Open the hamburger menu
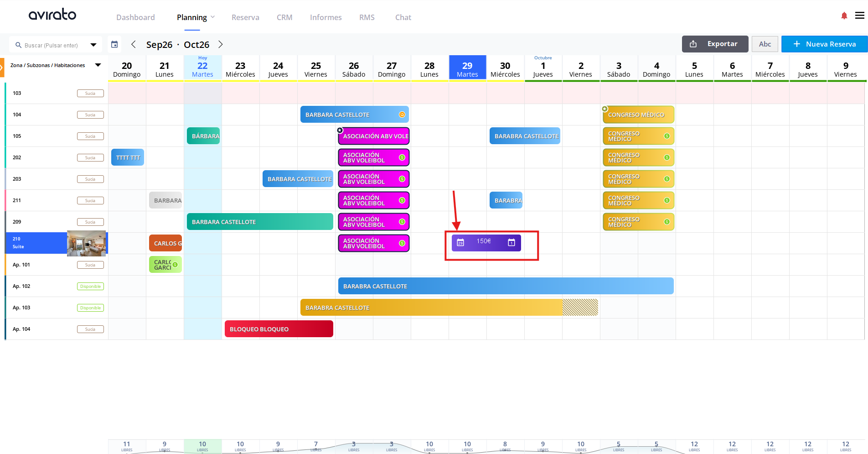868x454 pixels. pos(860,16)
